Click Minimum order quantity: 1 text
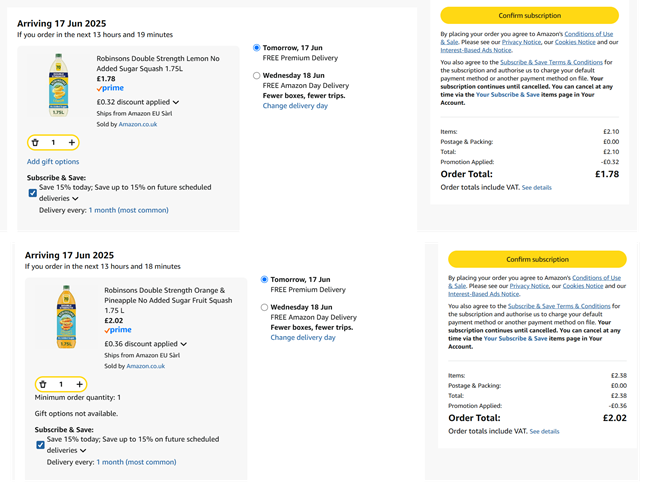Screen dimensions: 650x484 click(x=78, y=397)
